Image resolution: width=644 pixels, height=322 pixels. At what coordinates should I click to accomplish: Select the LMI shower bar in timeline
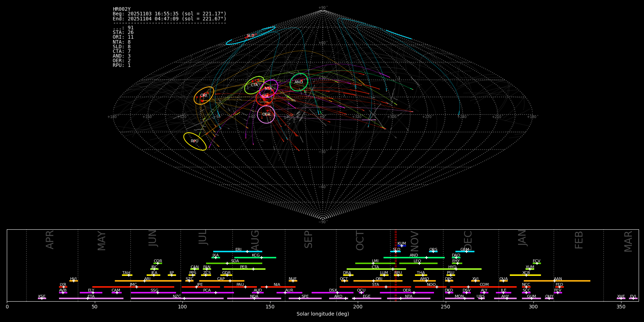375,263
